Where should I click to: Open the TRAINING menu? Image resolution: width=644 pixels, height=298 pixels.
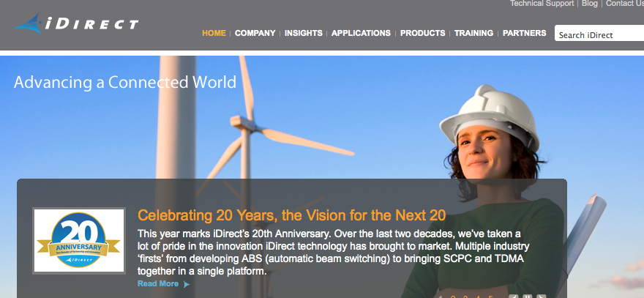click(x=473, y=33)
